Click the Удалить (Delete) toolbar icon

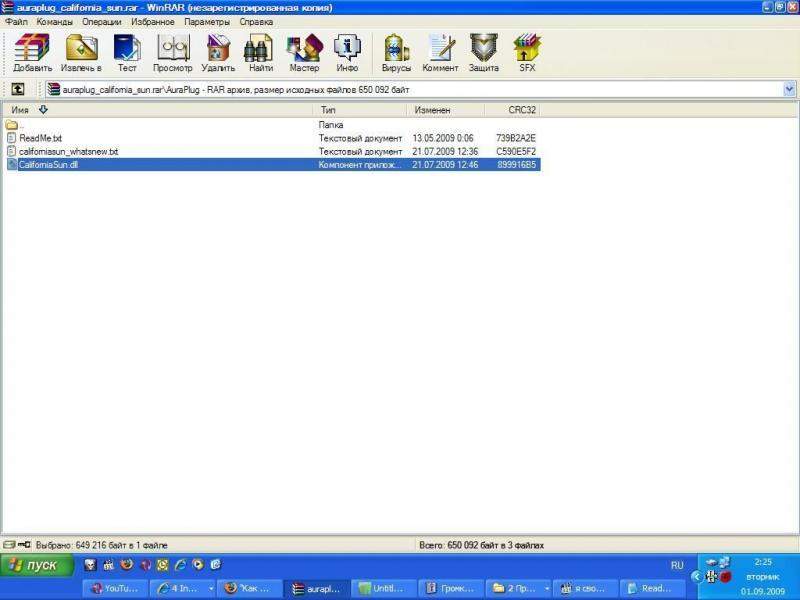[x=218, y=53]
